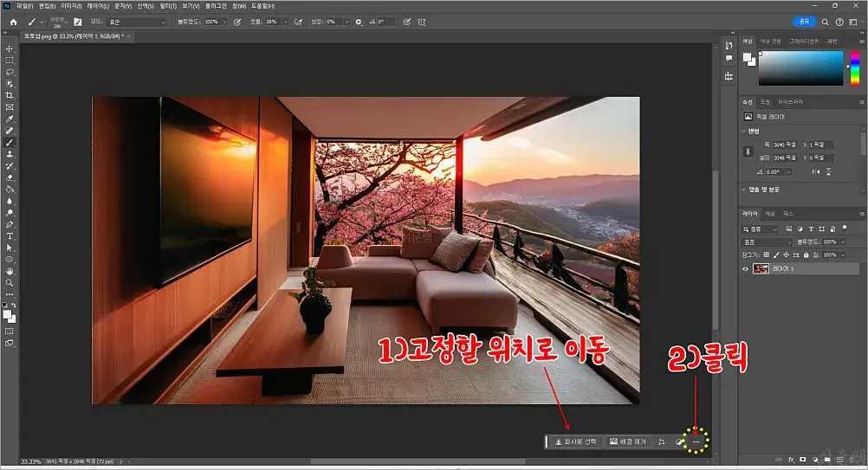Select the Zoom tool

pos(10,282)
